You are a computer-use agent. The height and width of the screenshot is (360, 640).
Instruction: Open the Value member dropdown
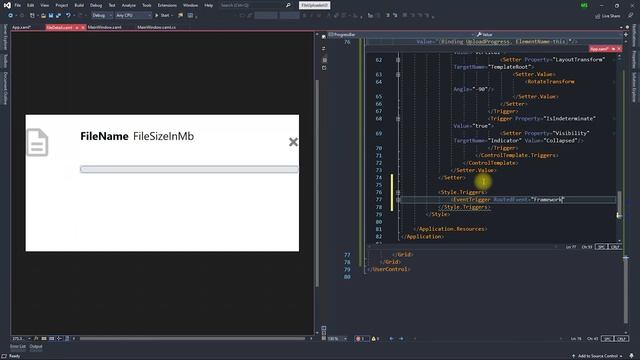(549, 35)
